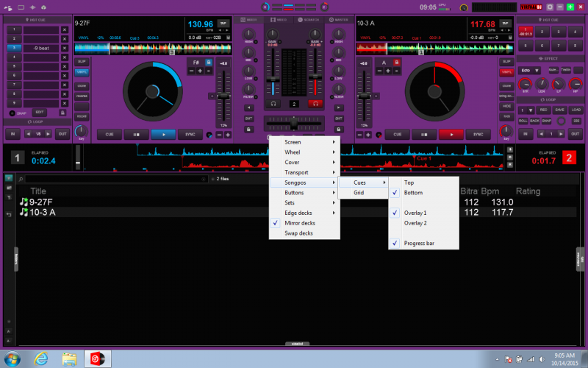Select Cues submenu entry

click(363, 183)
